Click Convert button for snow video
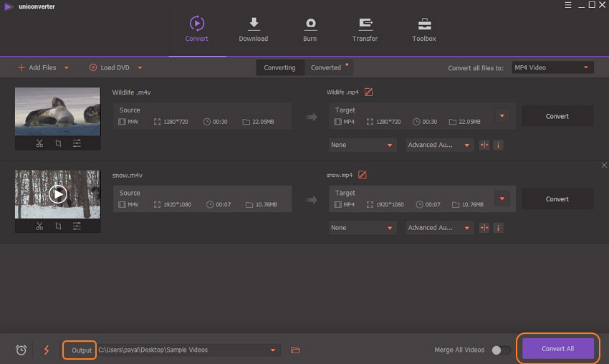 coord(557,199)
